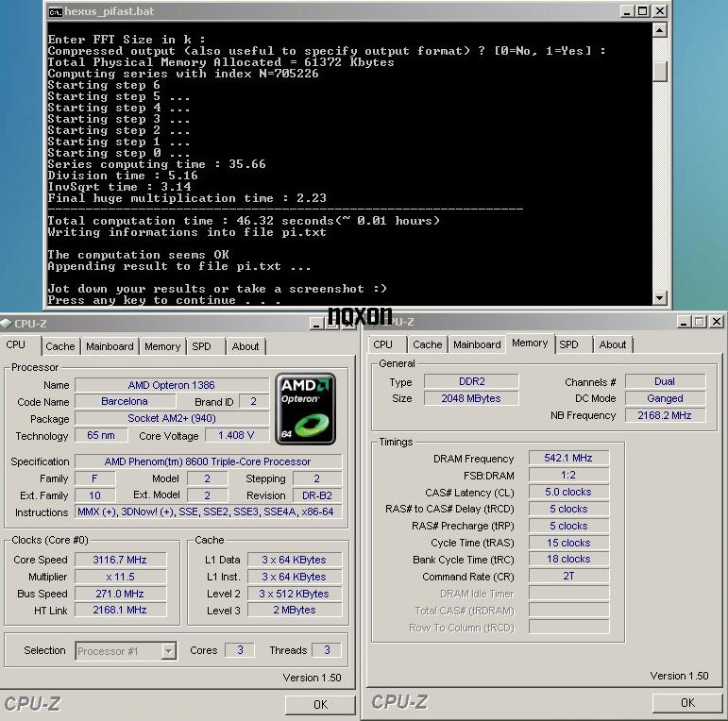Click the 'Dual' channels value
This screenshot has height=721, width=728.
click(x=665, y=381)
